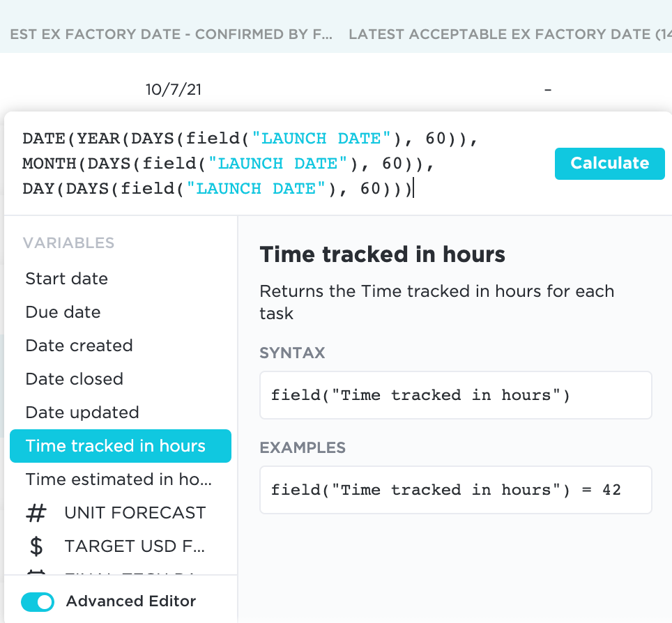Pick the Date created variable

[x=79, y=346]
